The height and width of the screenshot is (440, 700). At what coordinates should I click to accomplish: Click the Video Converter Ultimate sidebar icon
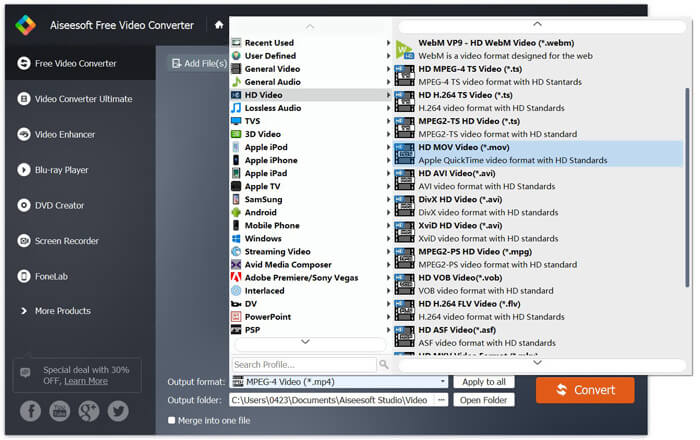[24, 99]
